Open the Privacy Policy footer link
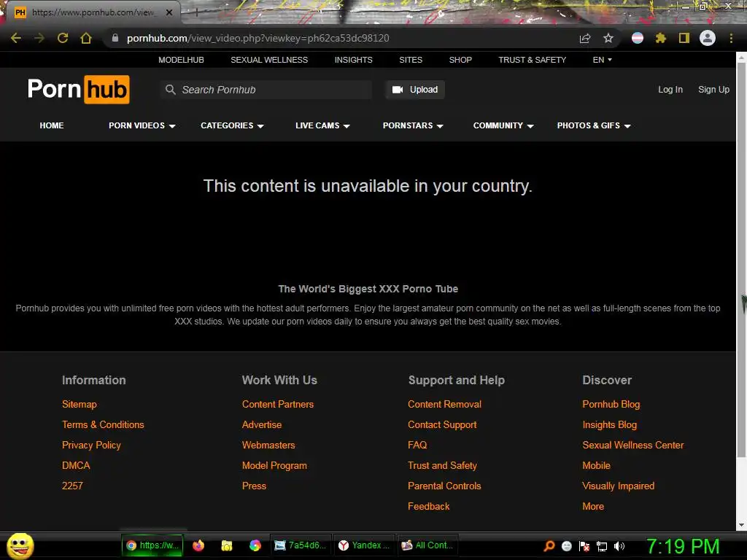 tap(91, 446)
